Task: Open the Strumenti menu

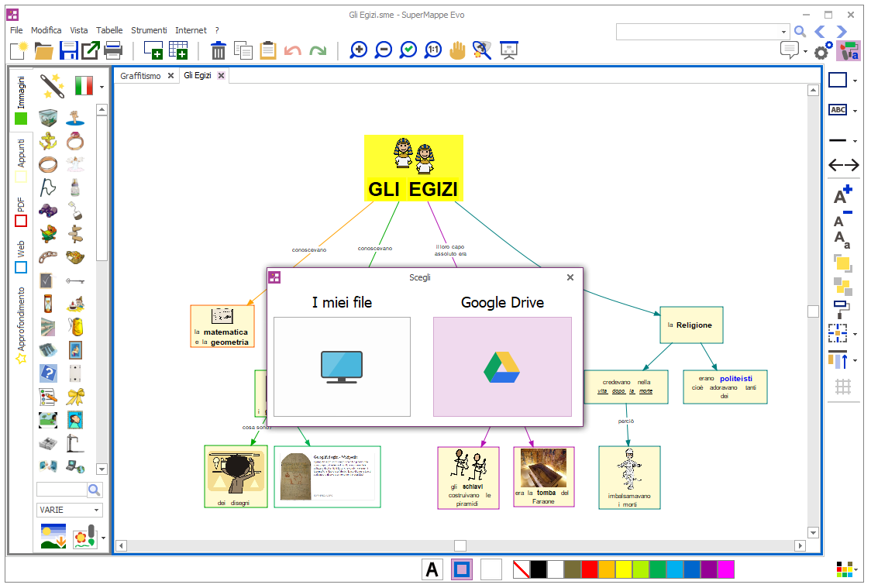Action: [149, 30]
